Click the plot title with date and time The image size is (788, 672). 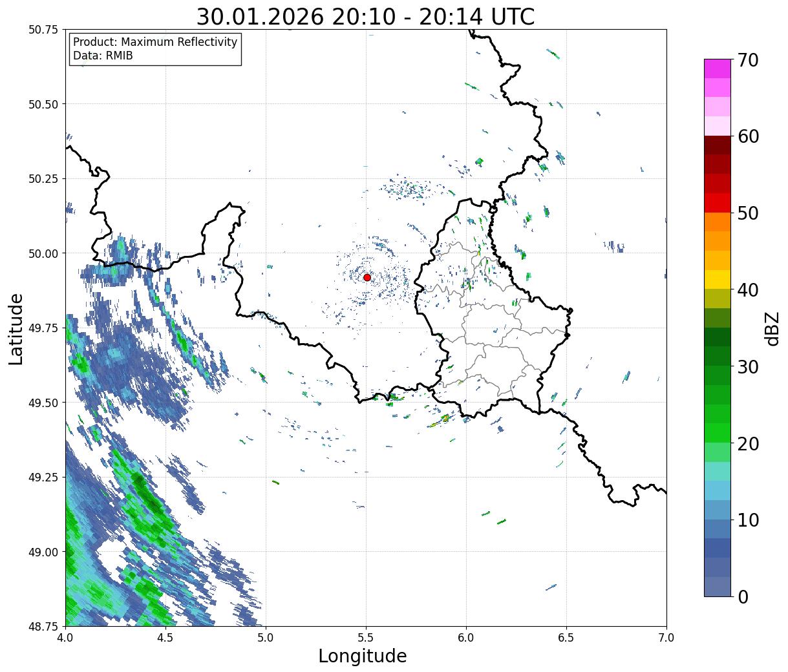[x=365, y=16]
